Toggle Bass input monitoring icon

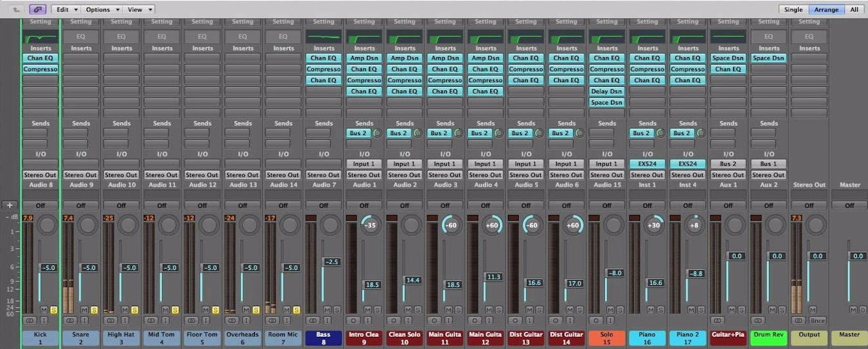coord(327,320)
